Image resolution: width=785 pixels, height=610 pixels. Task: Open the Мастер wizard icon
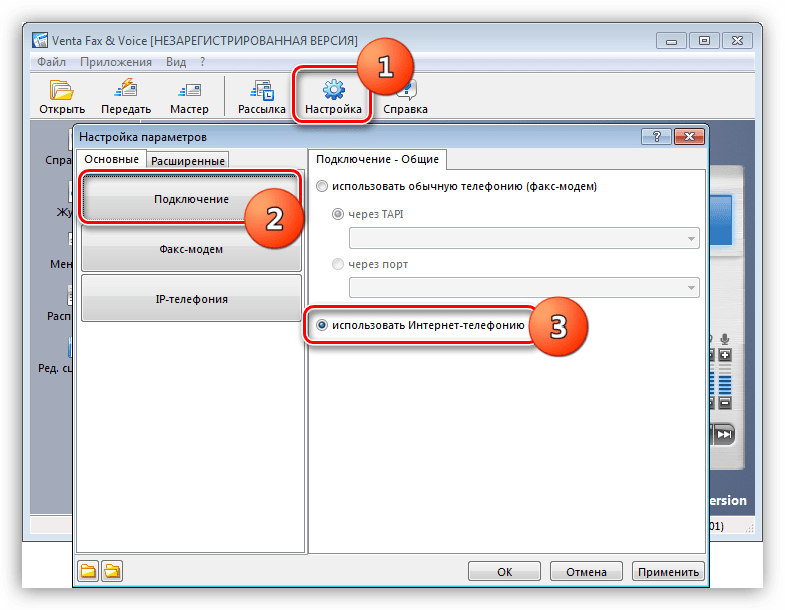(189, 90)
